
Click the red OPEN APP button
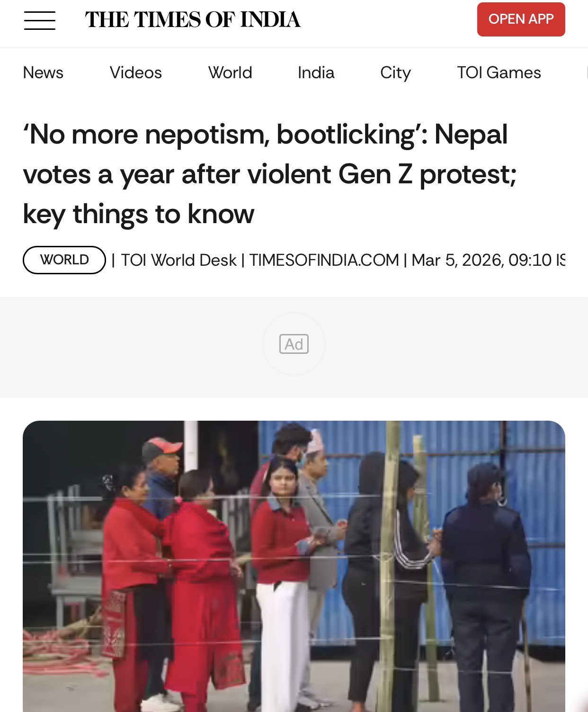(x=521, y=19)
